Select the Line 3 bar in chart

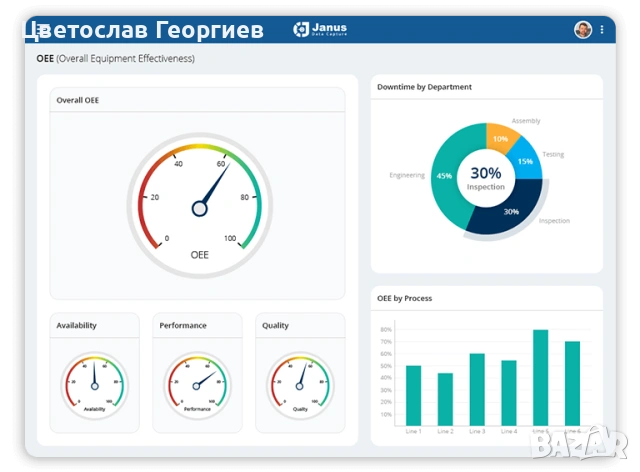click(x=477, y=390)
